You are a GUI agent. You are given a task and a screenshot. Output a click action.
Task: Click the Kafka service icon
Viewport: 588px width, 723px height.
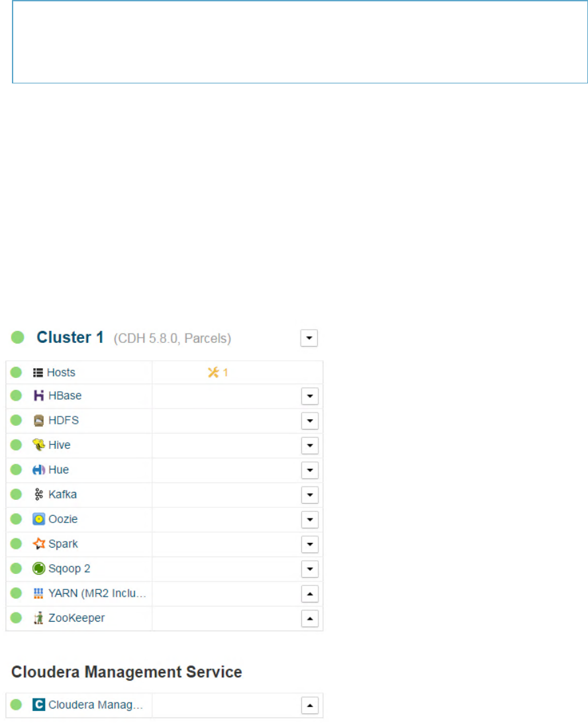click(x=38, y=495)
